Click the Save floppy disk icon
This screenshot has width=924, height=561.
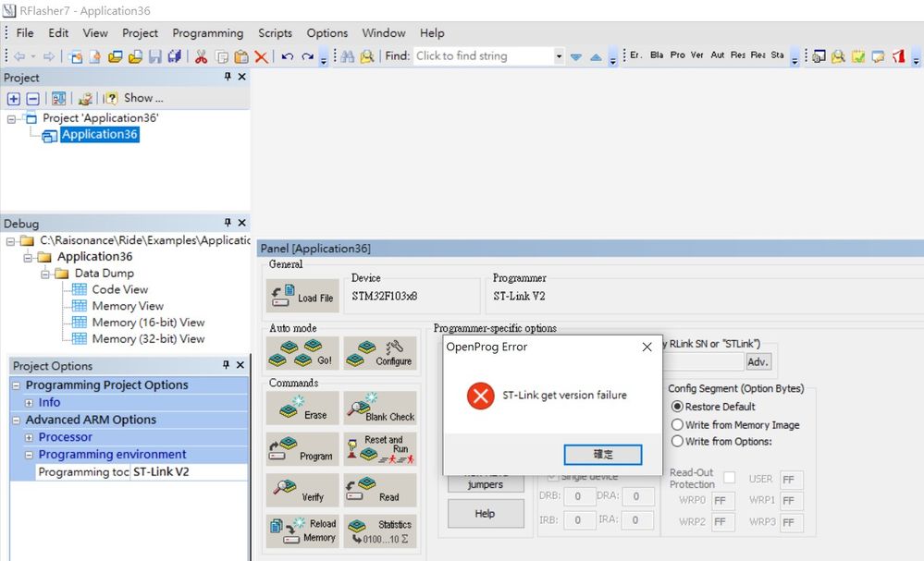coord(155,56)
